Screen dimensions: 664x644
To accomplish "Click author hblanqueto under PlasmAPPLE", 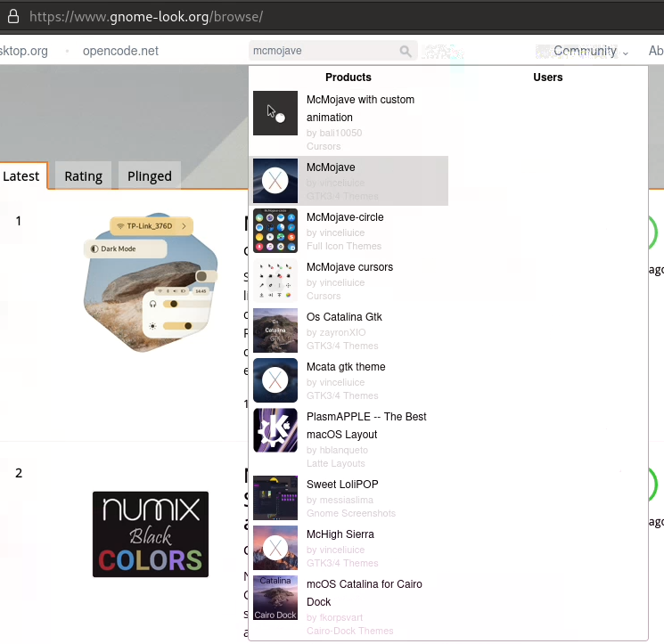I will [x=343, y=450].
